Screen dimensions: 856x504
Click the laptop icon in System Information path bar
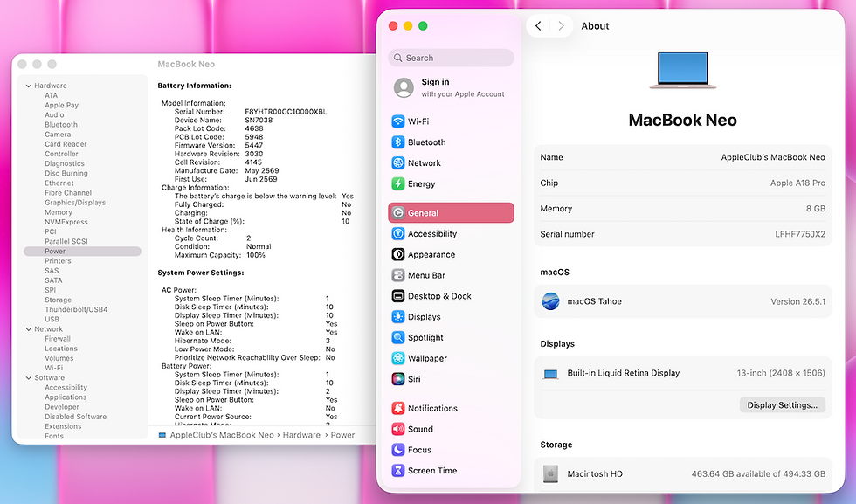pos(162,435)
